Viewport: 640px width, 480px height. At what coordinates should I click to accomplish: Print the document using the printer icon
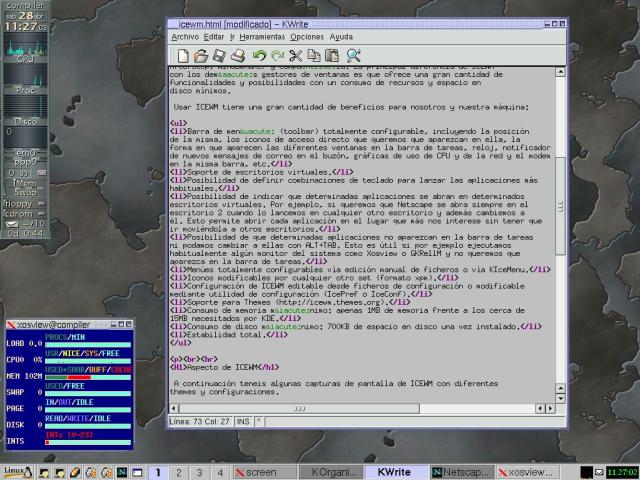238,56
